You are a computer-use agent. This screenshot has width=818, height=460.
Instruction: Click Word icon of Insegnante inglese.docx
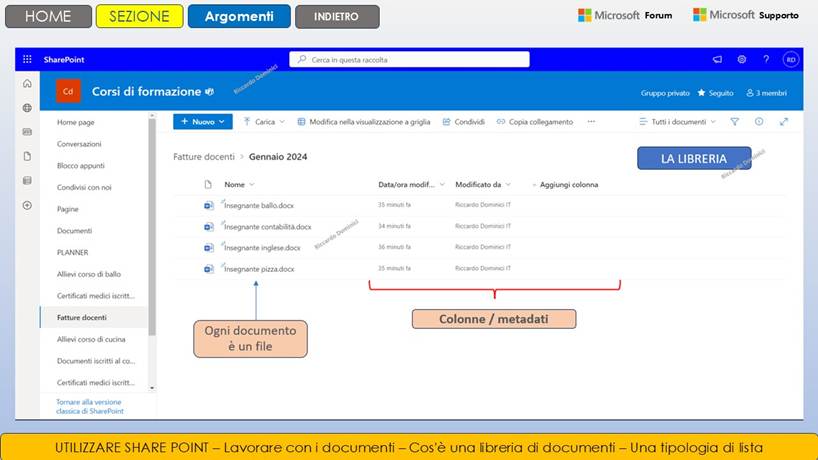[x=208, y=248]
